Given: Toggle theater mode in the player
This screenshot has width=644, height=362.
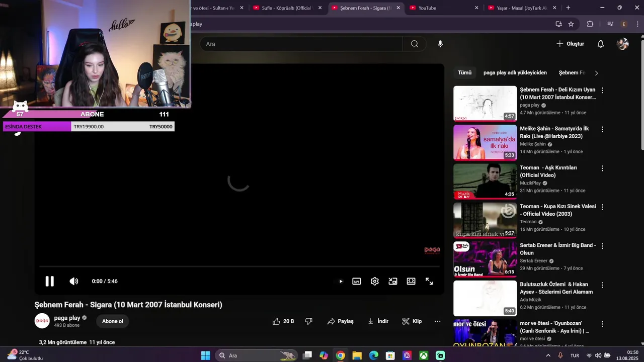Looking at the screenshot, I should [411, 281].
